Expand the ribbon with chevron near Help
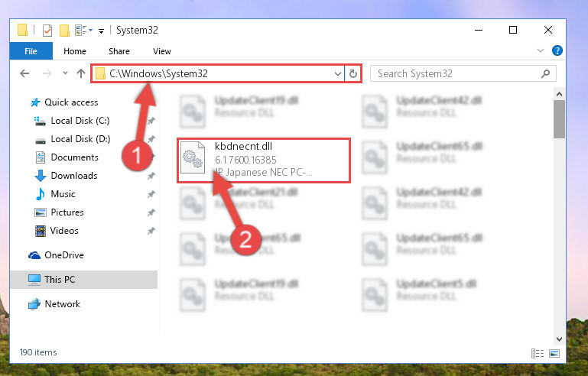The image size is (588, 376). click(541, 50)
